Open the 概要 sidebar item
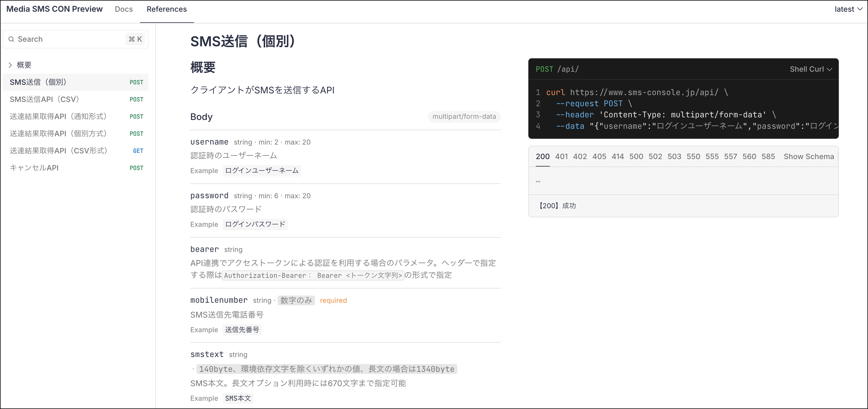 [x=24, y=65]
